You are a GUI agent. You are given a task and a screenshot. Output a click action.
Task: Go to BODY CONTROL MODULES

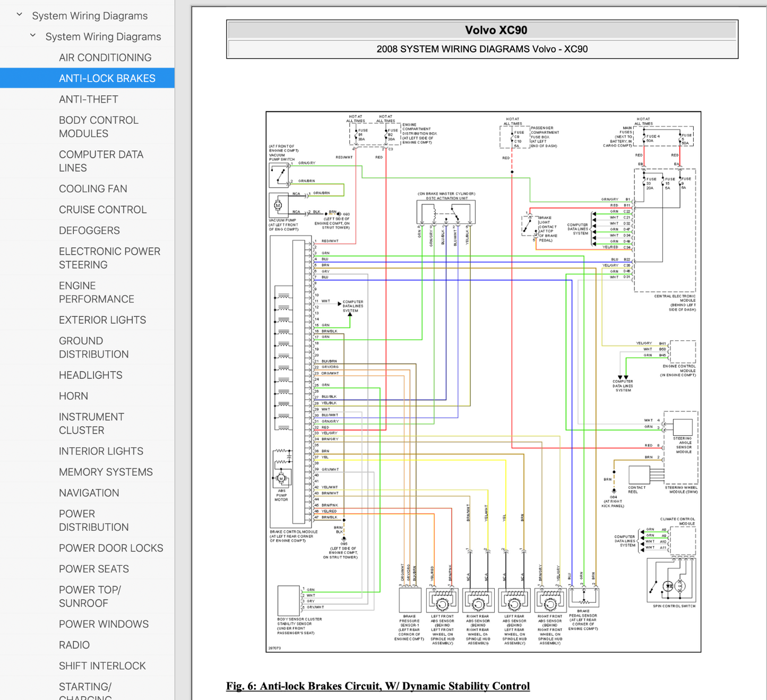[x=98, y=127]
